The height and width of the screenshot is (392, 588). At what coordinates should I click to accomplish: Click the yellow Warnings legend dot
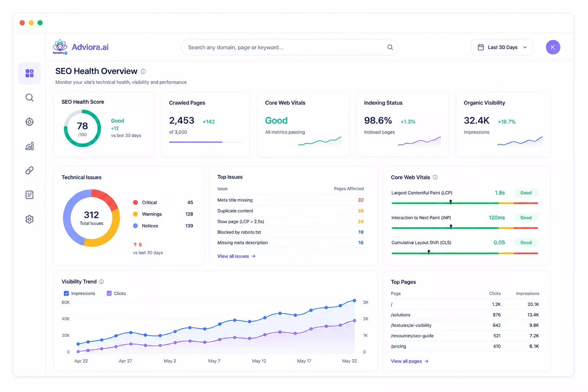click(x=136, y=214)
